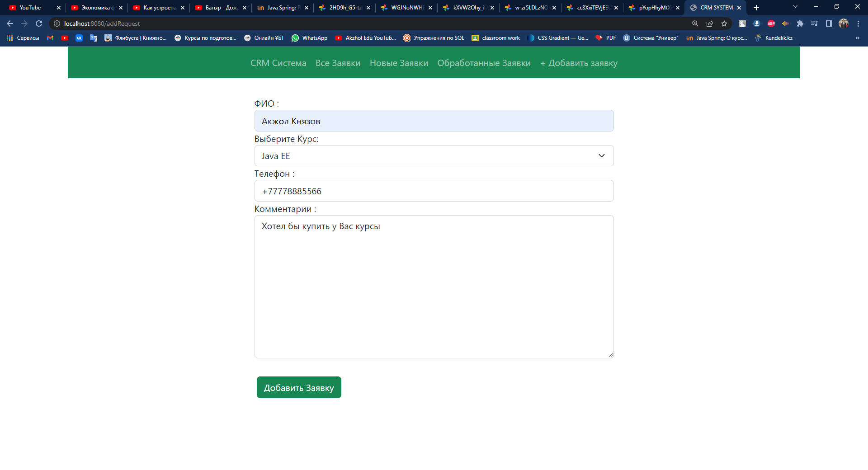Viewport: 868px width, 470px height.
Task: Open Chrome three-dot menu
Action: pyautogui.click(x=858, y=23)
